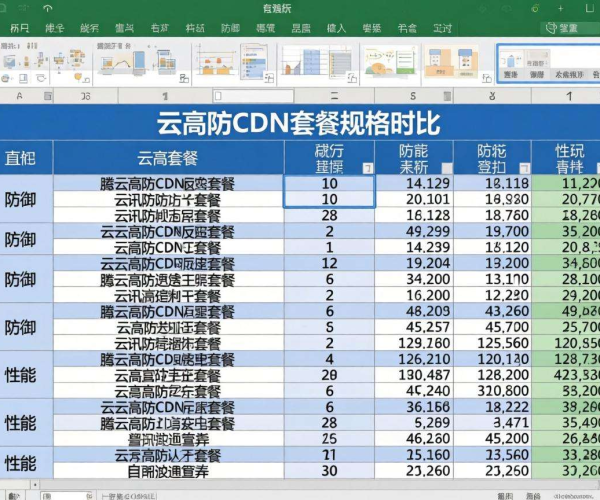Open the filter dropdown on the first 防 header column
This screenshot has width=600, height=500.
[447, 168]
